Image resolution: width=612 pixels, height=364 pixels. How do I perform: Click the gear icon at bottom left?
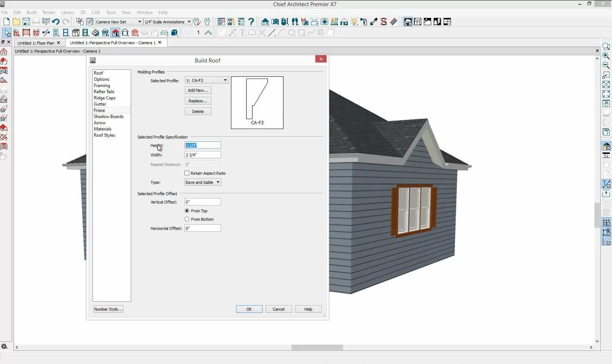pyautogui.click(x=4, y=346)
